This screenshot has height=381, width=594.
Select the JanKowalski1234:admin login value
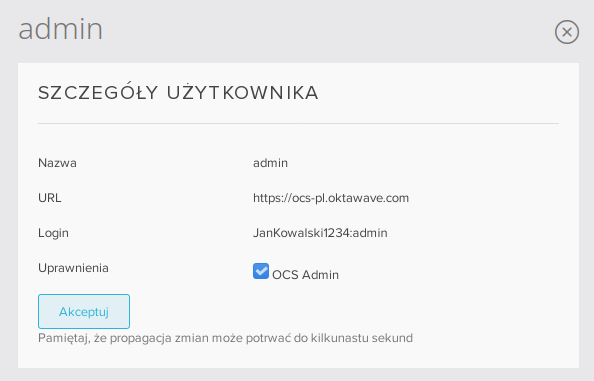click(x=320, y=233)
